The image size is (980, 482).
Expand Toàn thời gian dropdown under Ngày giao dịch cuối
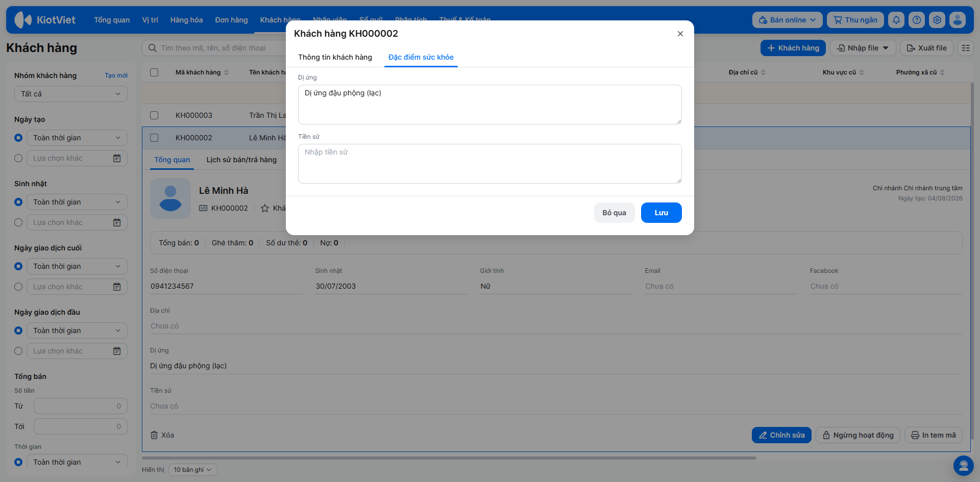(x=77, y=266)
